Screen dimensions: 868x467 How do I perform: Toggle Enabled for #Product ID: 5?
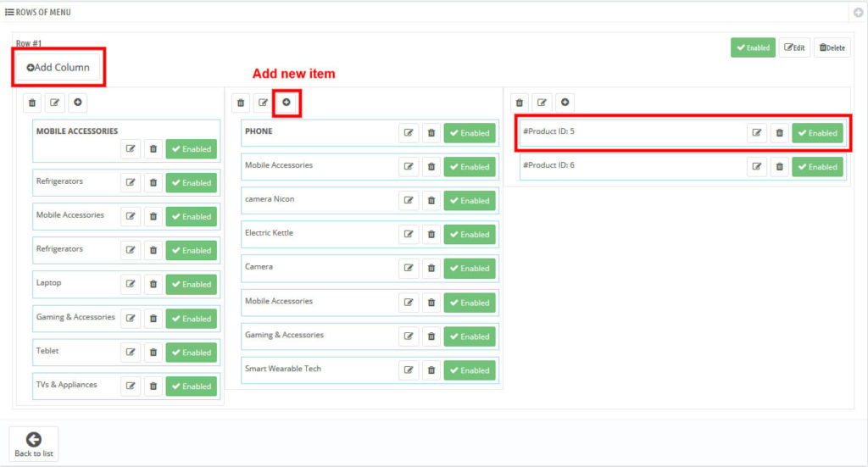(817, 133)
